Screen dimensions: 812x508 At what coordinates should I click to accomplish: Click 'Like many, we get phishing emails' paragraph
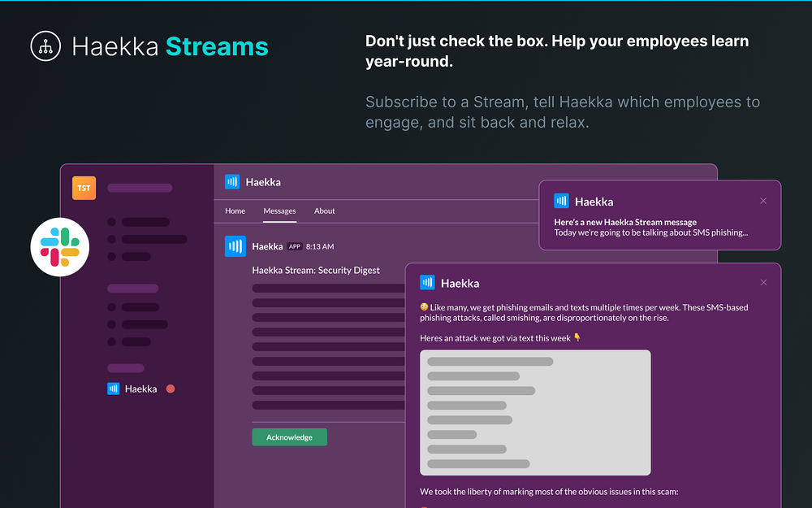(584, 313)
